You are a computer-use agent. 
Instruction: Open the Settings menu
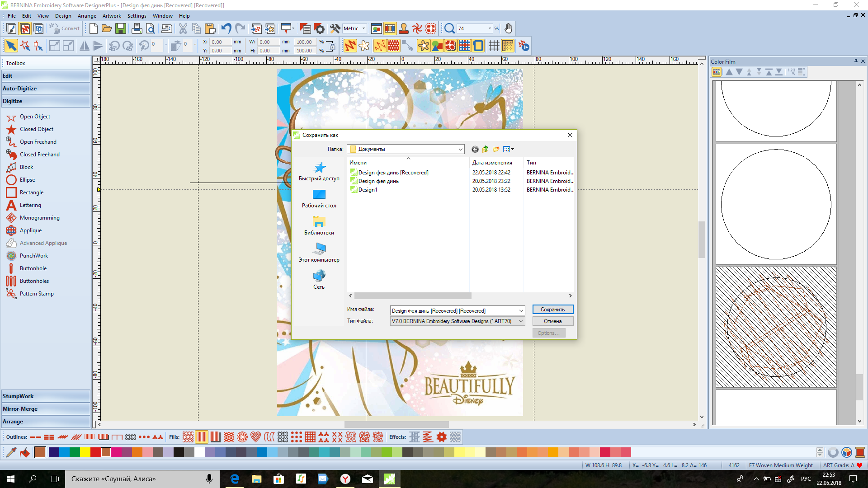[x=137, y=16]
